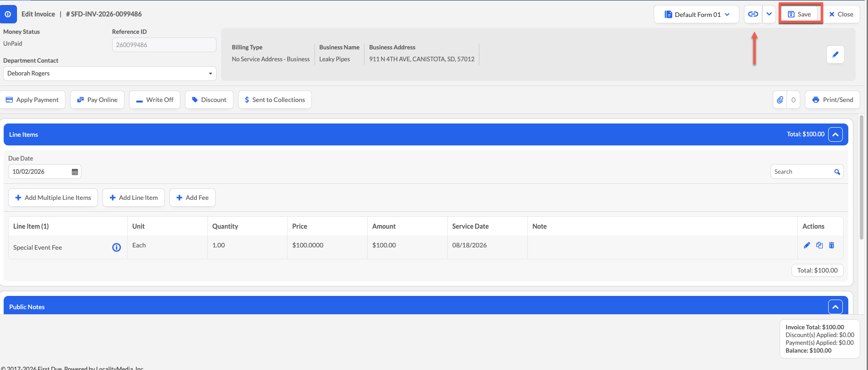The image size is (868, 370).
Task: Click the attachment count 0
Action: (793, 100)
